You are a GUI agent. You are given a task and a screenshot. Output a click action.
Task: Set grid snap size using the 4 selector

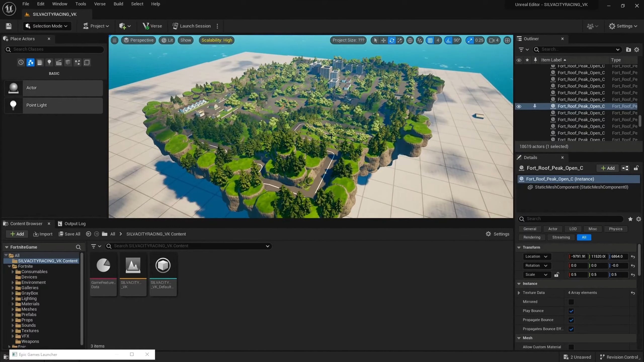(438, 40)
